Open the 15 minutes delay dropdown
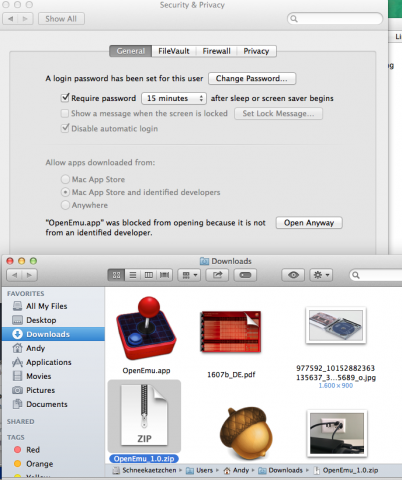 [x=174, y=98]
